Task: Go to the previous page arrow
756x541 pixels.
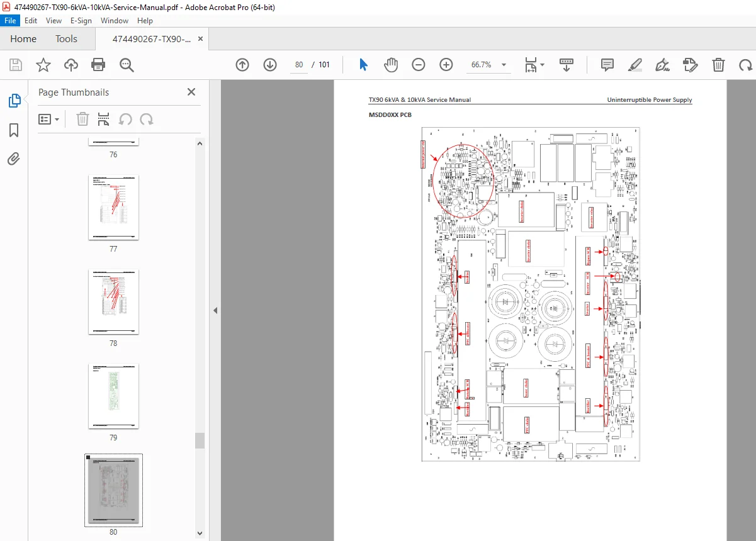Action: pyautogui.click(x=242, y=65)
